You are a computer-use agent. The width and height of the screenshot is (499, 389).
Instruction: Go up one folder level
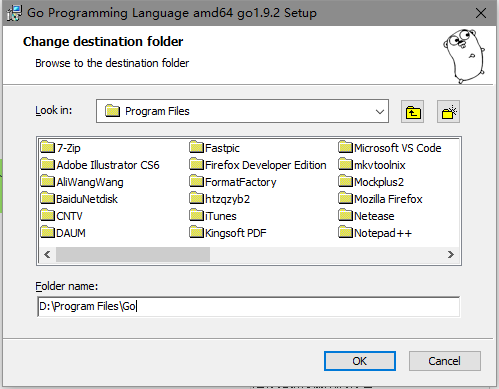[412, 112]
